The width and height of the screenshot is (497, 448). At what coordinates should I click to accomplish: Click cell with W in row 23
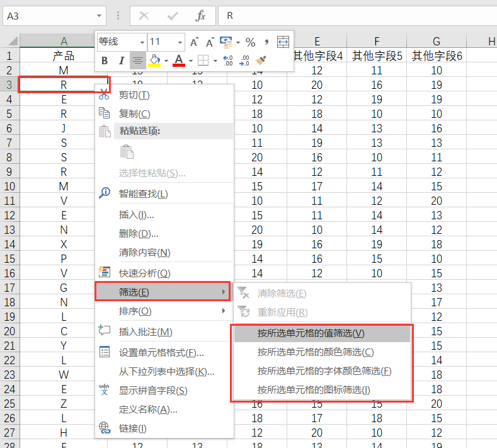point(64,374)
